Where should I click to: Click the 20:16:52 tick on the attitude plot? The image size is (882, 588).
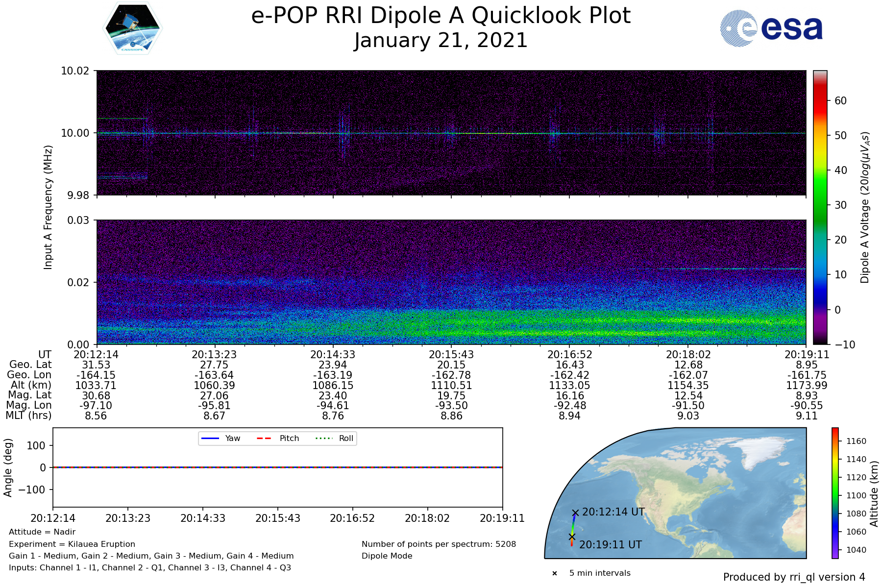point(352,518)
